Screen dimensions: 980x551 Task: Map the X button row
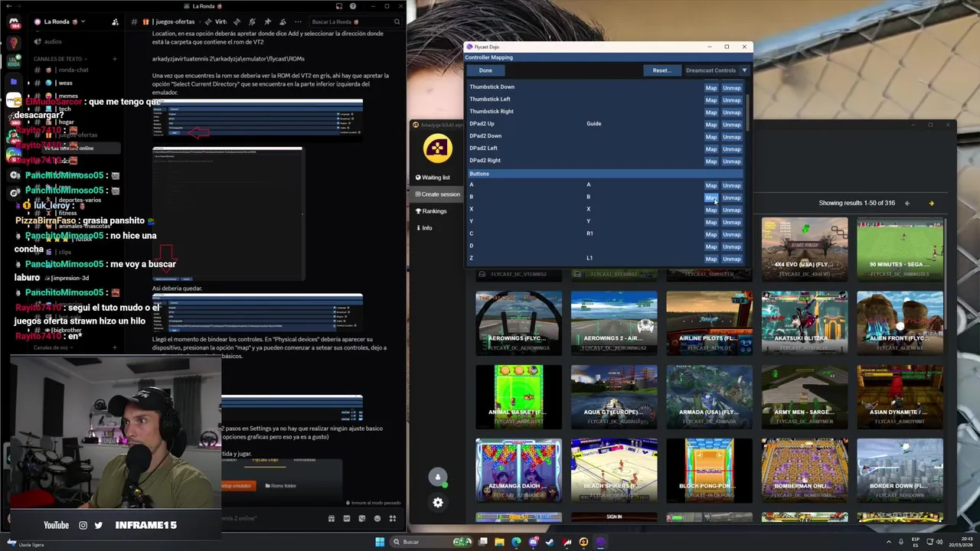pos(711,210)
